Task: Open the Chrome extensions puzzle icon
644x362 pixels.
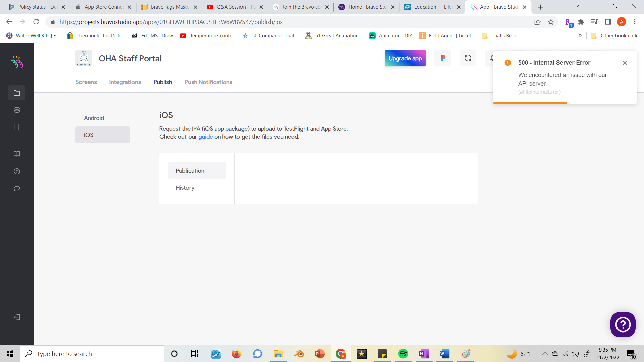Action: (581, 22)
